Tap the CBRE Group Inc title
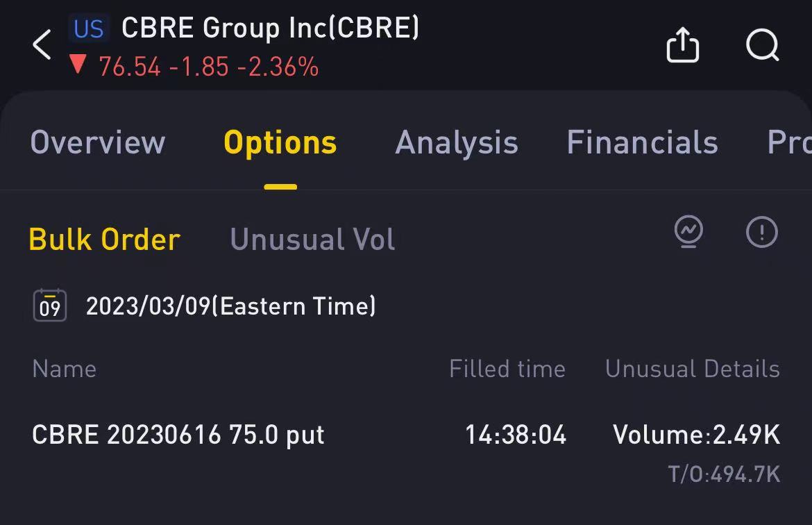The width and height of the screenshot is (812, 525). click(x=270, y=28)
